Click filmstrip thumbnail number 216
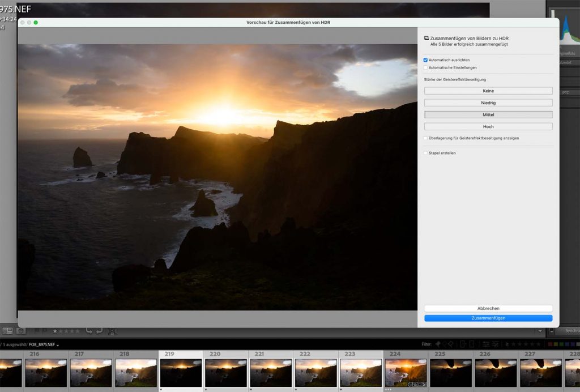 pyautogui.click(x=45, y=372)
